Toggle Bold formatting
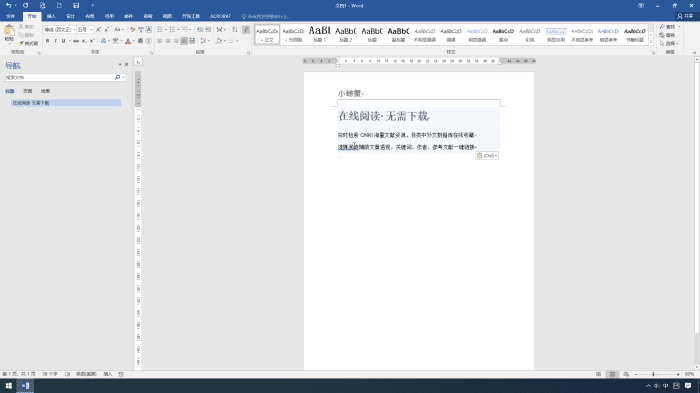 tap(47, 41)
